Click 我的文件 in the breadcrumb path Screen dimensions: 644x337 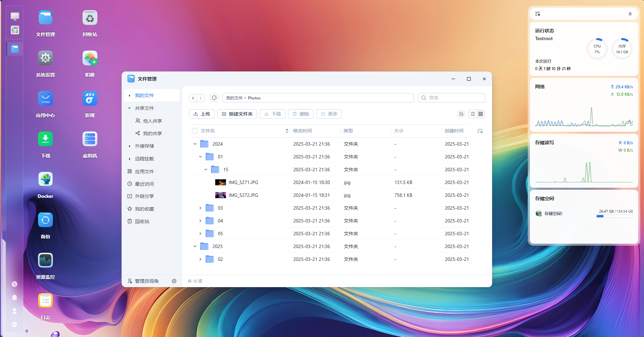pyautogui.click(x=234, y=98)
